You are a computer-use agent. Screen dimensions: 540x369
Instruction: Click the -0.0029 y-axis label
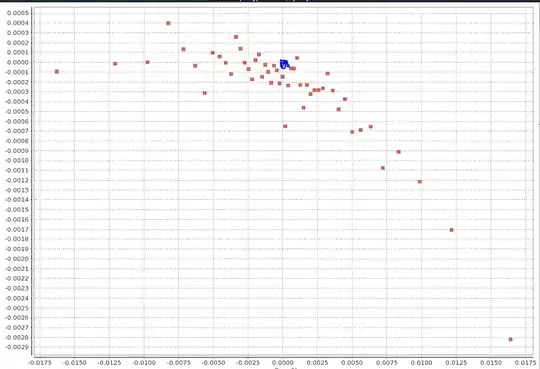point(17,347)
